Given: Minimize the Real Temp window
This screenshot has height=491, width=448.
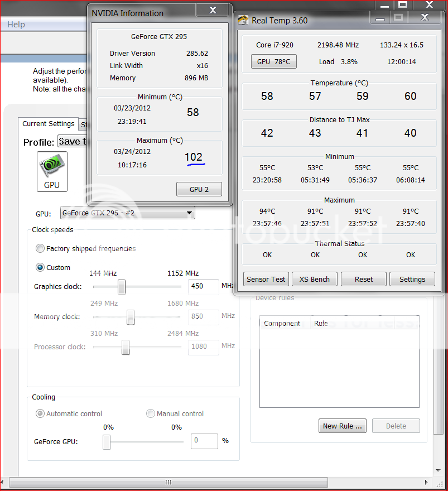Looking at the screenshot, I should (x=380, y=18).
